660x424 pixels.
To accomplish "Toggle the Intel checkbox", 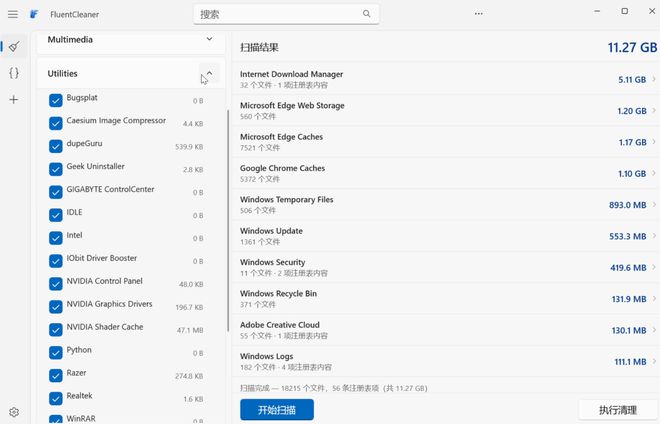I will point(56,238).
